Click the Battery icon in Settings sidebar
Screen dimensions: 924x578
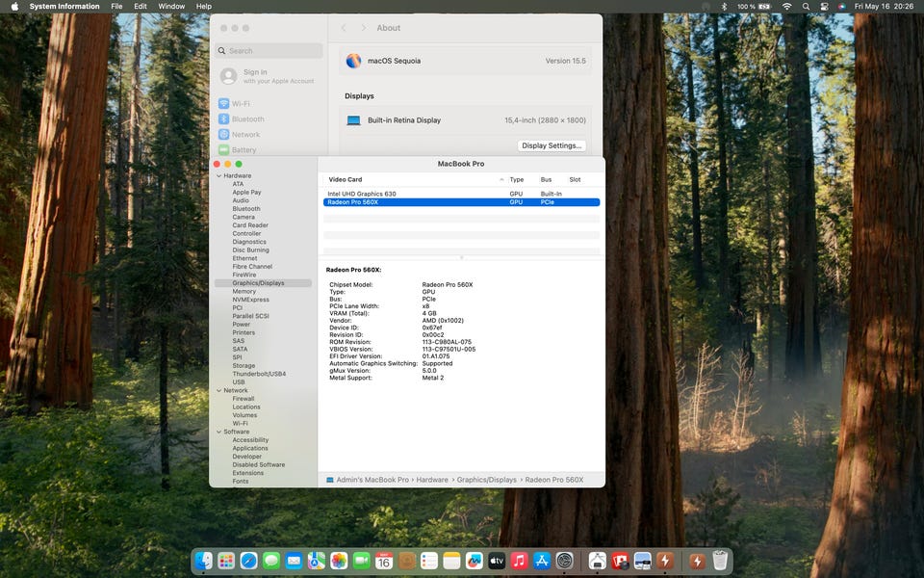(223, 150)
